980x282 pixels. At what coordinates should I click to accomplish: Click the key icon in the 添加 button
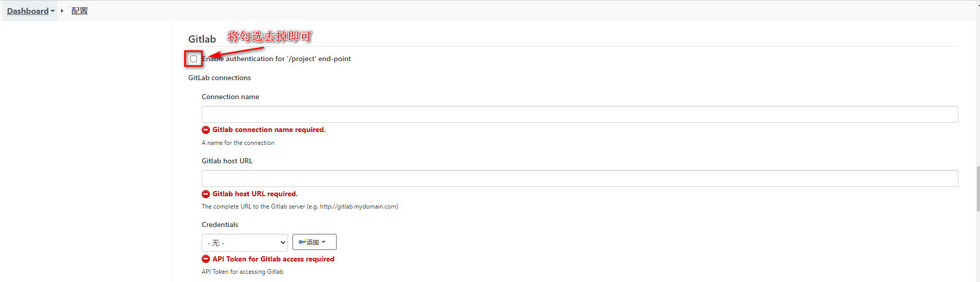(302, 242)
